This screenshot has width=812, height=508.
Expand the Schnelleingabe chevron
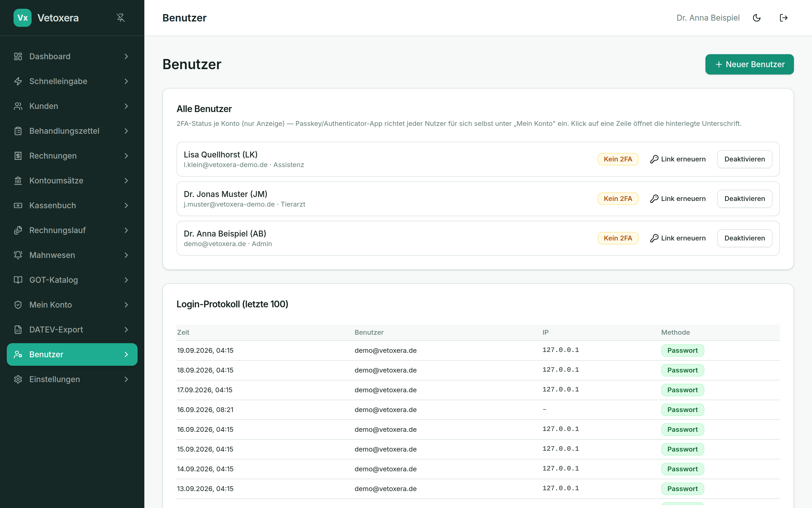tap(127, 81)
